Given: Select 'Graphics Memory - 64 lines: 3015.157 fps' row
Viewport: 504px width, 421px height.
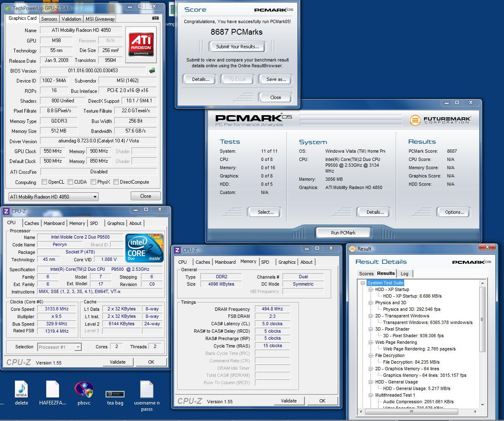Looking at the screenshot, I should [424, 375].
